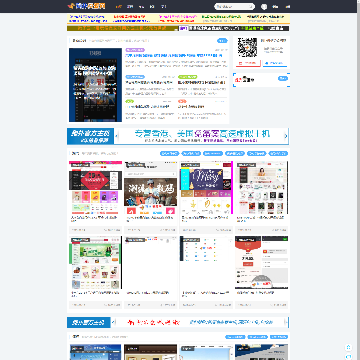Click the lowest floating icon at page edge
360x360 pixels.
point(348,356)
